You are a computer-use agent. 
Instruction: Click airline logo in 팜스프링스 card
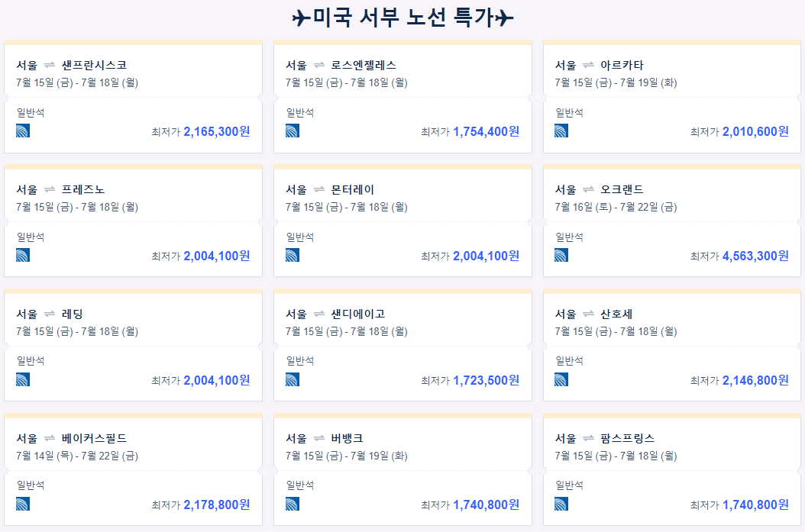click(561, 504)
